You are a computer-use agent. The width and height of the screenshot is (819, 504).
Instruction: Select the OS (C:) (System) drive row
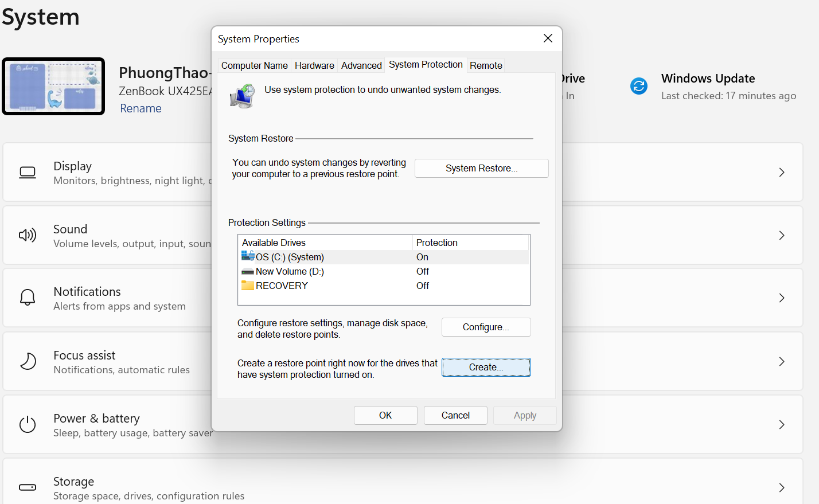coord(384,257)
